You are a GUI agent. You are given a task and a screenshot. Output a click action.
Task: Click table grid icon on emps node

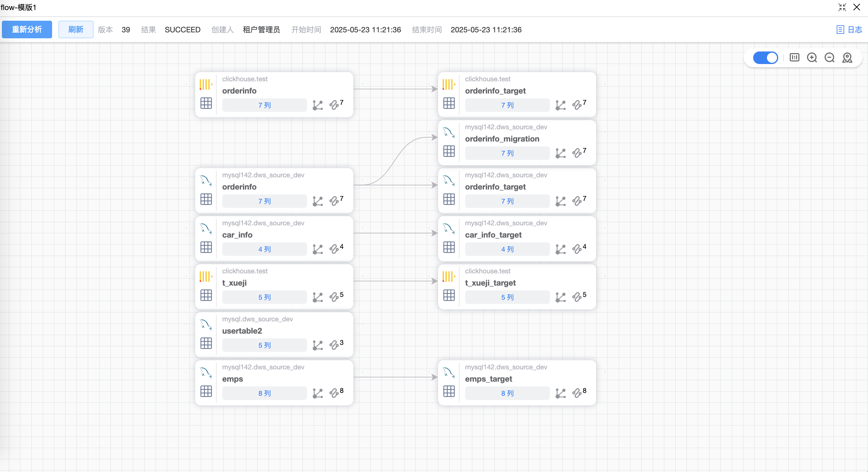coord(206,391)
